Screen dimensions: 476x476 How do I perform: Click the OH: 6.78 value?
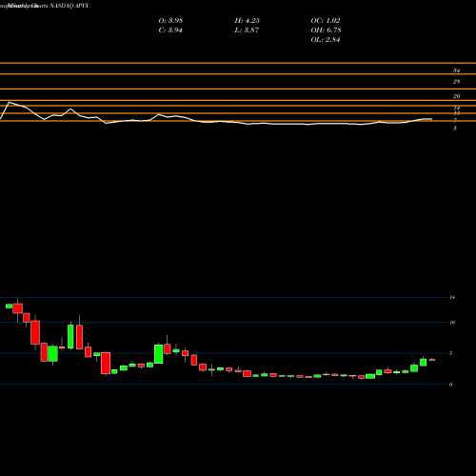pos(326,30)
